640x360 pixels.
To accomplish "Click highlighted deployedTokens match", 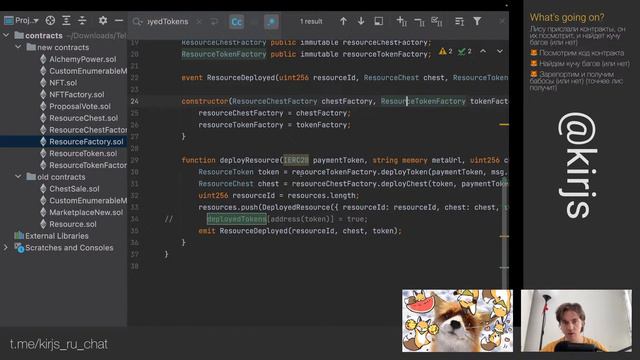I will click(x=237, y=219).
